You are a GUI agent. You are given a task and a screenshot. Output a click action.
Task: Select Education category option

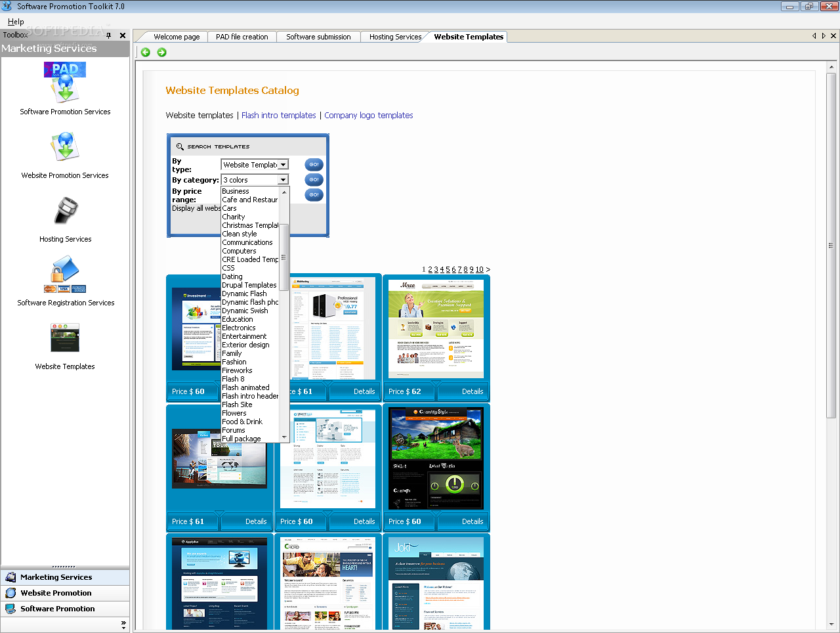click(251, 319)
